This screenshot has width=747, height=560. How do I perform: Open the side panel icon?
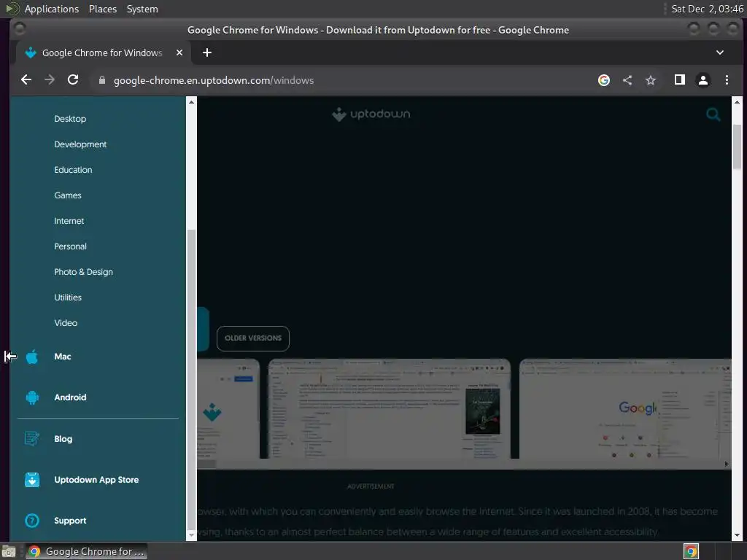coord(680,80)
